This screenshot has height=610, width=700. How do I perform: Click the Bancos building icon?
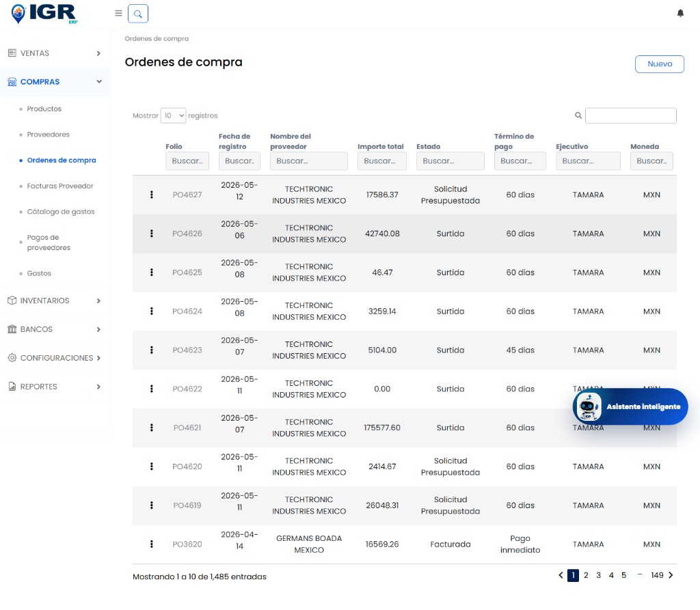[12, 329]
